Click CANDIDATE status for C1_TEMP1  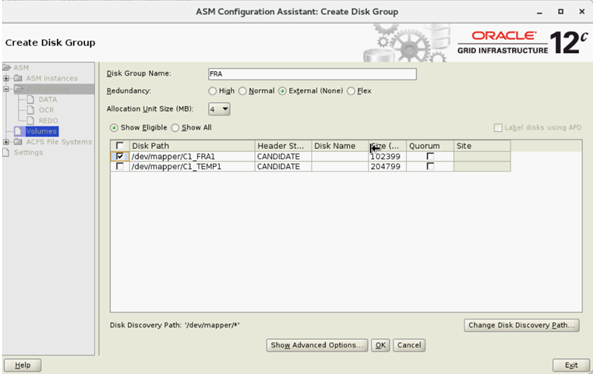[283, 167]
